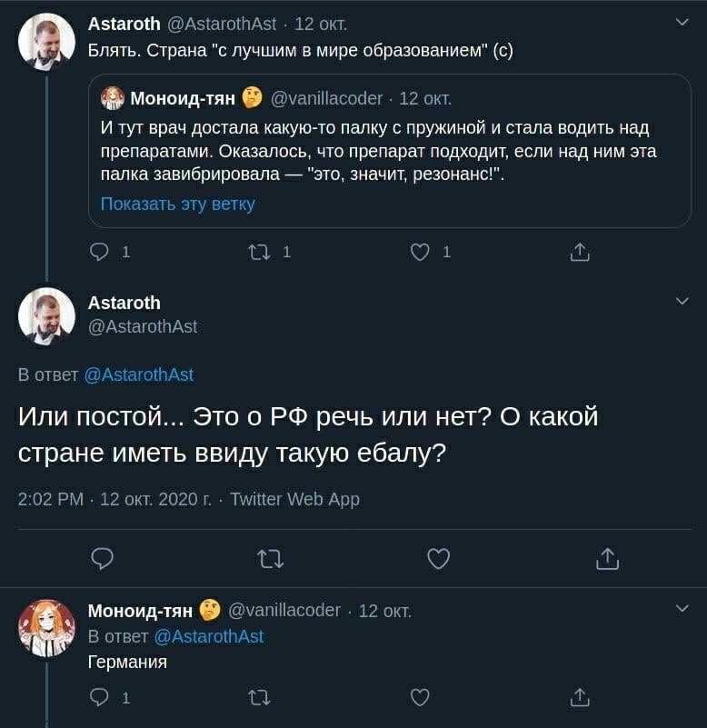
Task: Reply to the main 2:02 PM tweet
Action: 103,559
